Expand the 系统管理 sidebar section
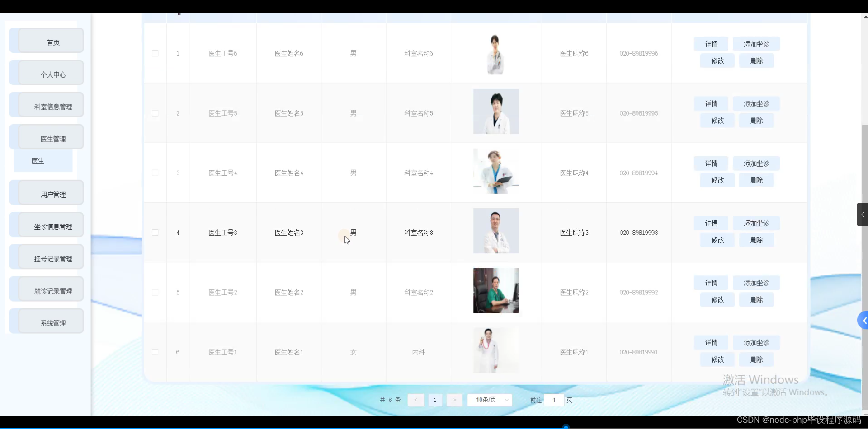 [x=53, y=323]
